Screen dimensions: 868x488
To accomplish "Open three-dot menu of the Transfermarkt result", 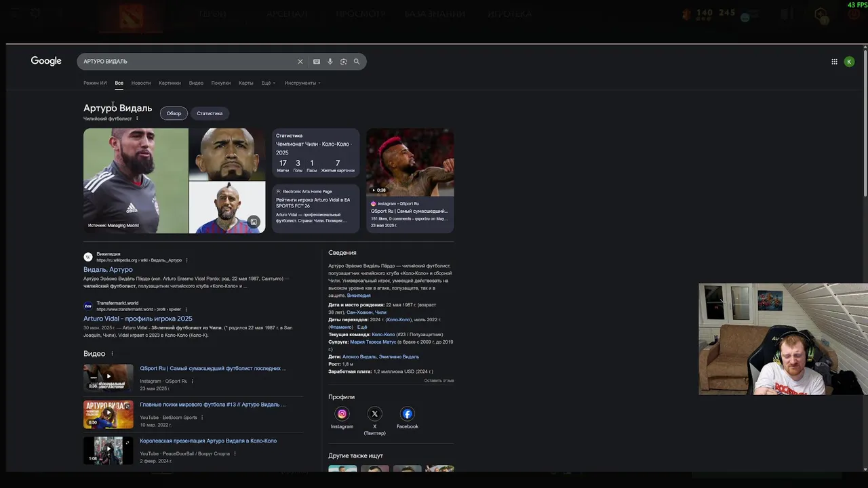I will [186, 309].
